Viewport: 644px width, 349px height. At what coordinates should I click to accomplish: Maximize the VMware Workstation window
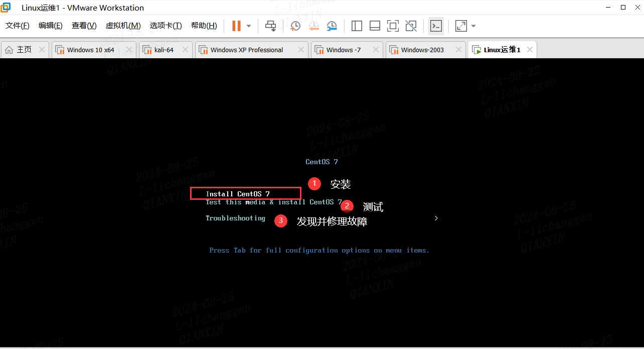(623, 7)
